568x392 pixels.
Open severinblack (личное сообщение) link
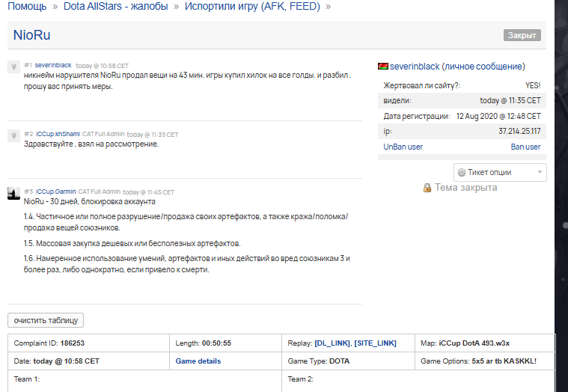tap(457, 67)
